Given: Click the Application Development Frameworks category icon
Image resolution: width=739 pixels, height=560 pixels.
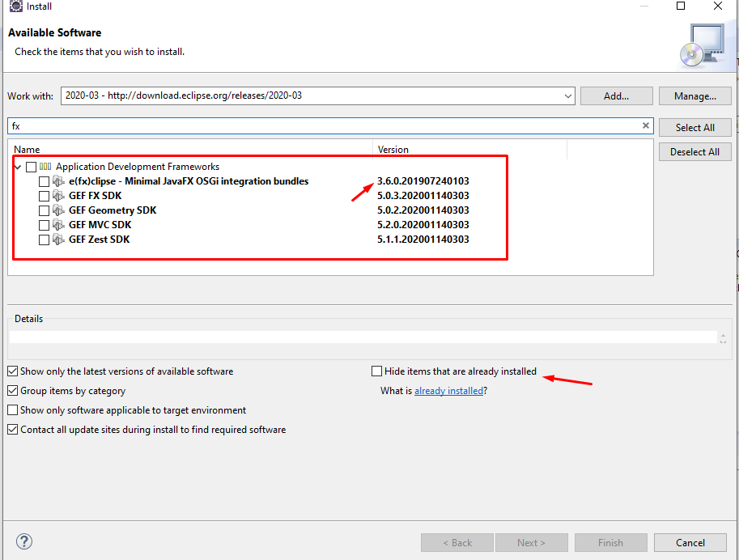Looking at the screenshot, I should tap(45, 167).
